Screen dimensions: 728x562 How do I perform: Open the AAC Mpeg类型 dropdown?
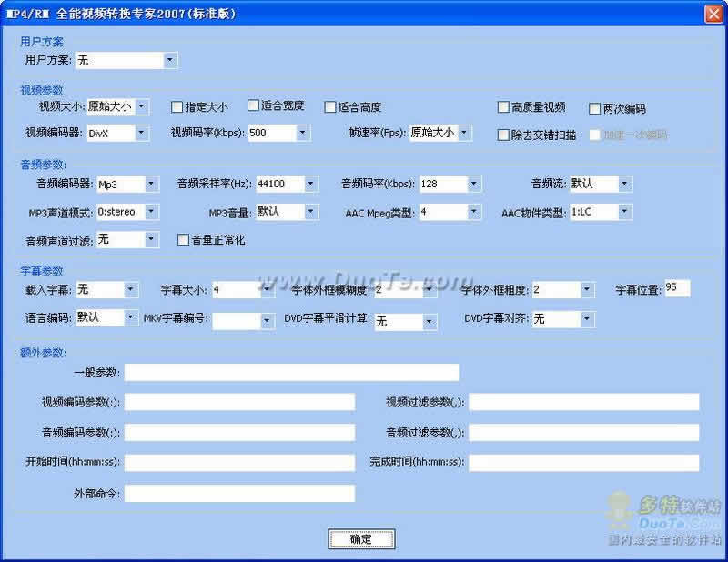tap(450, 212)
